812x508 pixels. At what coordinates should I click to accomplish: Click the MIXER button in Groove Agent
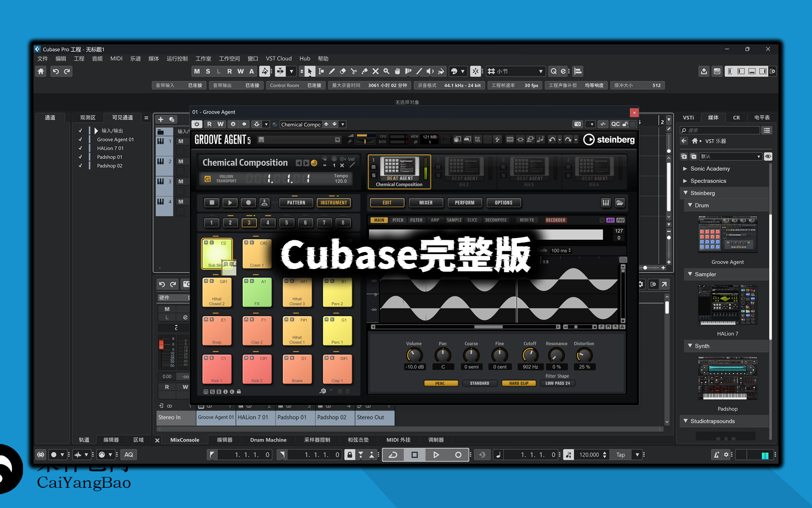pos(426,203)
